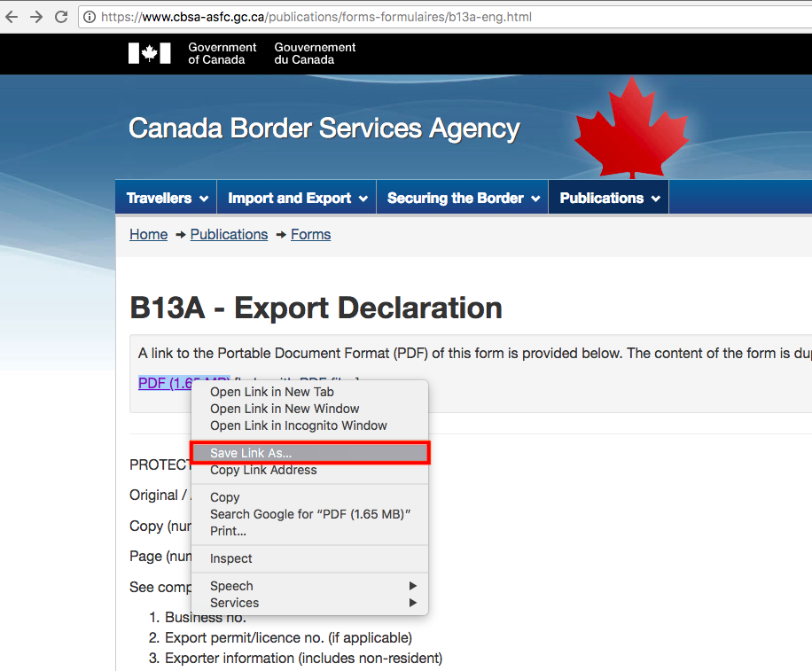Click the 'Government of Canada' wordmark text
This screenshot has height=671, width=812.
(223, 53)
